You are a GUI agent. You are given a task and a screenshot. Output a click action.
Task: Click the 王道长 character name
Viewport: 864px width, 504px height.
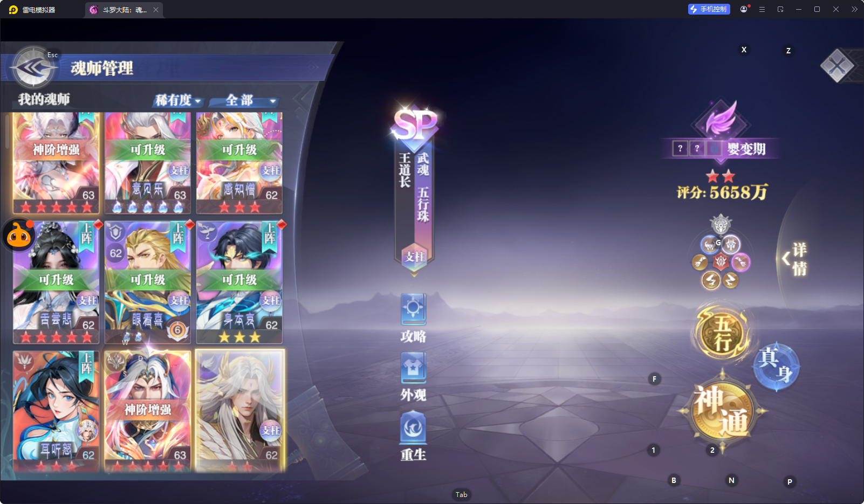click(x=405, y=170)
